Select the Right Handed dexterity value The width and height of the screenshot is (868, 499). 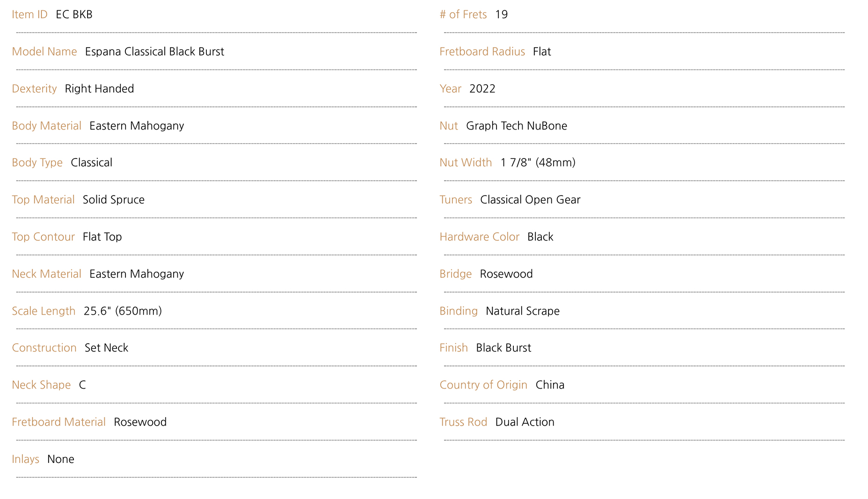pos(99,89)
